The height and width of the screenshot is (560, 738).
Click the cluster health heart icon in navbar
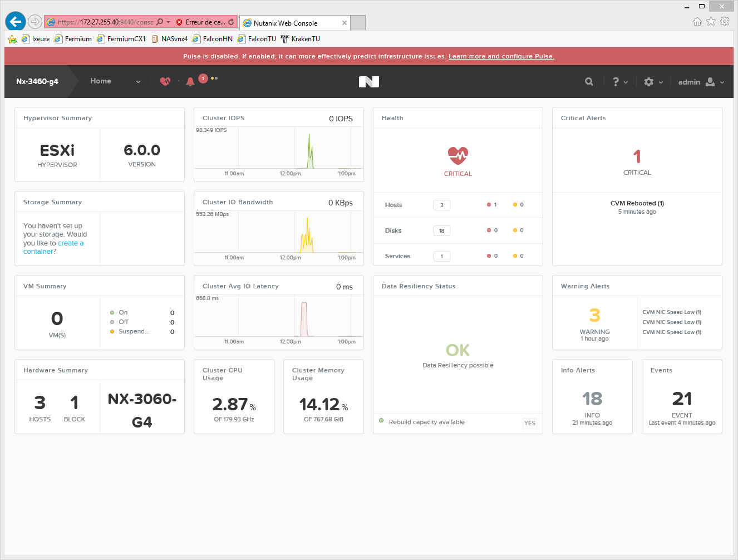click(165, 81)
